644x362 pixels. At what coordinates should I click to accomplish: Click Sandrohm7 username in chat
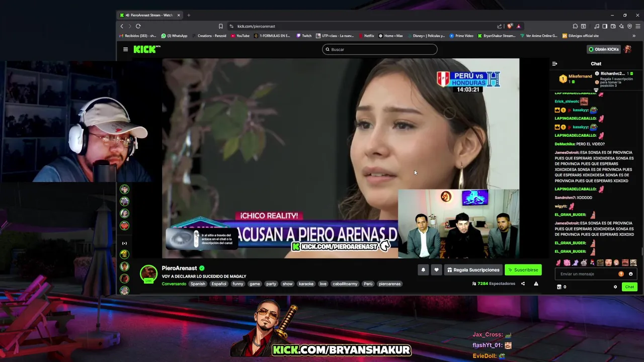pyautogui.click(x=566, y=198)
